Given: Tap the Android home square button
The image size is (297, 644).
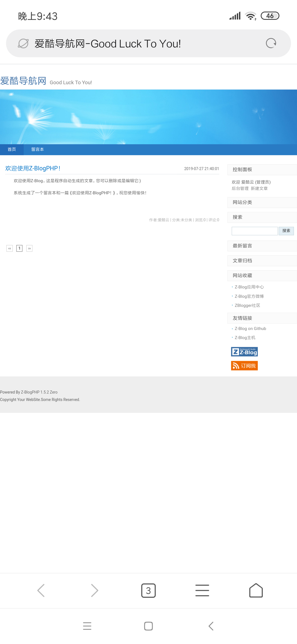Looking at the screenshot, I should point(148,626).
